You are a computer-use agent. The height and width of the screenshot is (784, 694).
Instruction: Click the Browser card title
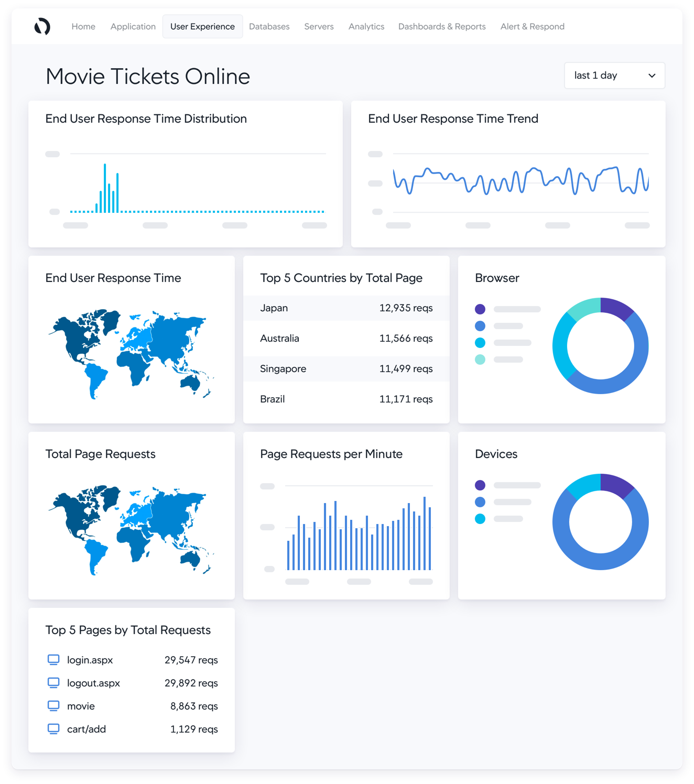coord(497,278)
